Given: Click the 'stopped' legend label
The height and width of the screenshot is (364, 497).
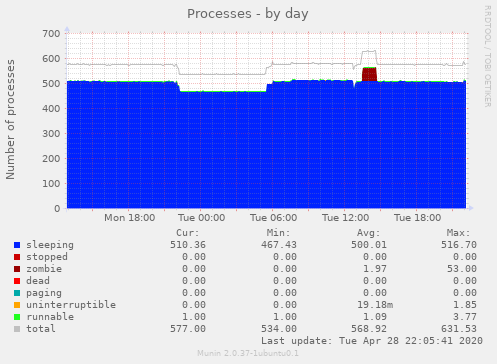Looking at the screenshot, I should [47, 257].
